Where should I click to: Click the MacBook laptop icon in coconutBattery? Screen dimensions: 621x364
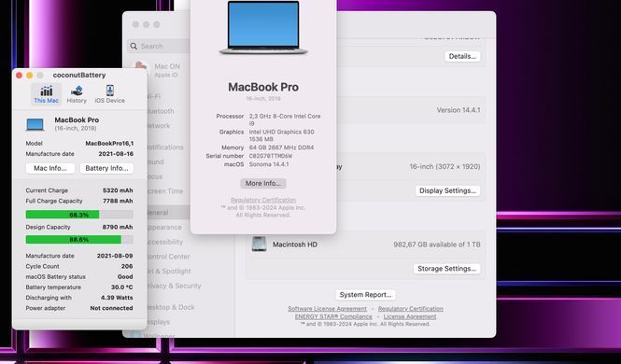[x=35, y=125]
